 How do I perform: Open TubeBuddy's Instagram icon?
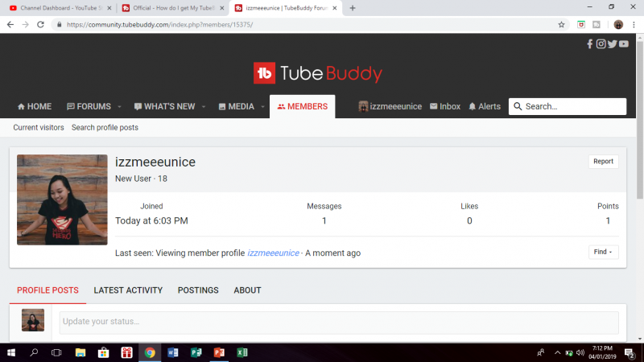click(600, 44)
